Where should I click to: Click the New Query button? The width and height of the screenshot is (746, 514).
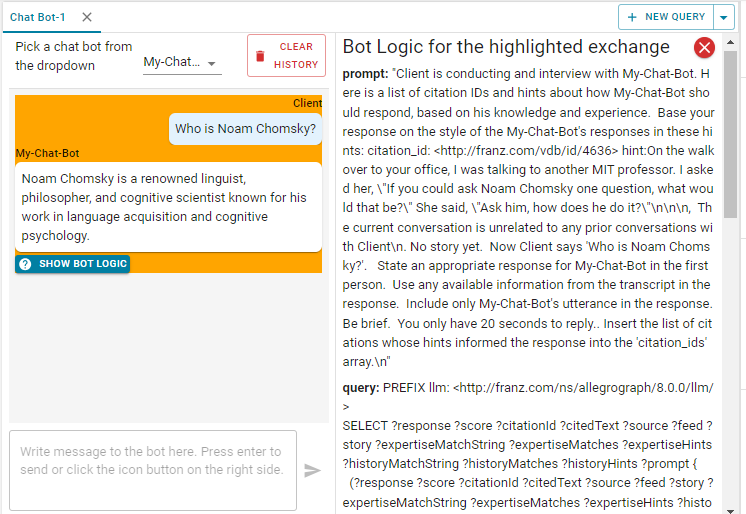(666, 17)
